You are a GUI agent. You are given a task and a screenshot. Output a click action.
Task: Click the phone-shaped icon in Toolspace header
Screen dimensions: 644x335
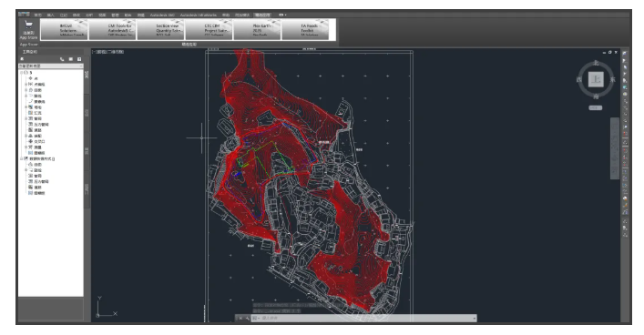click(62, 59)
